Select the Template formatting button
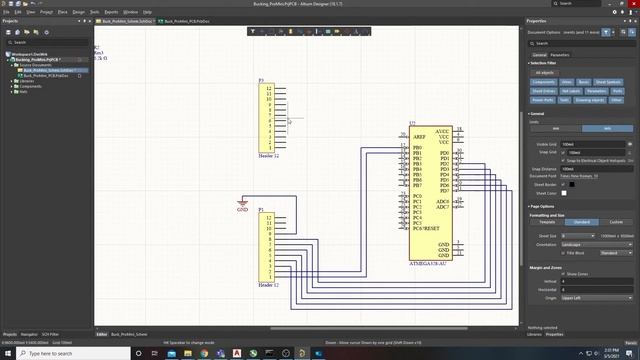 click(547, 222)
